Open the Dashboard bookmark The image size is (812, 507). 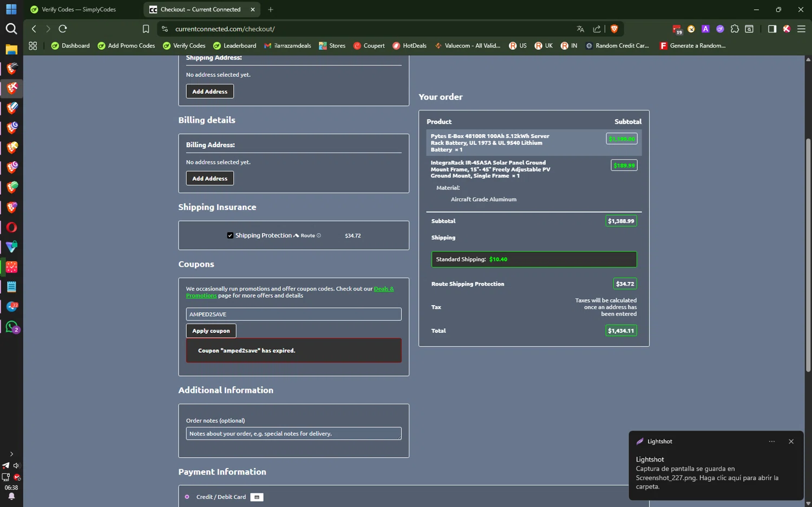[x=70, y=45]
